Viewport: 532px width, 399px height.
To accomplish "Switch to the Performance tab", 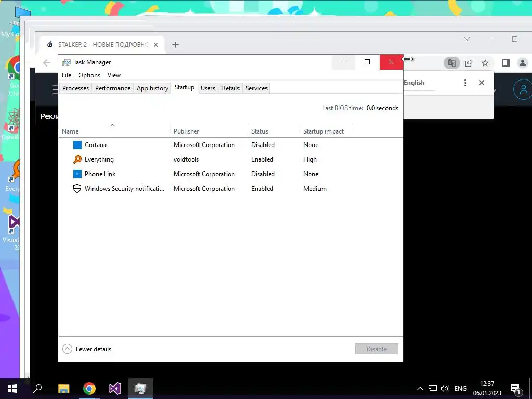I will click(113, 88).
